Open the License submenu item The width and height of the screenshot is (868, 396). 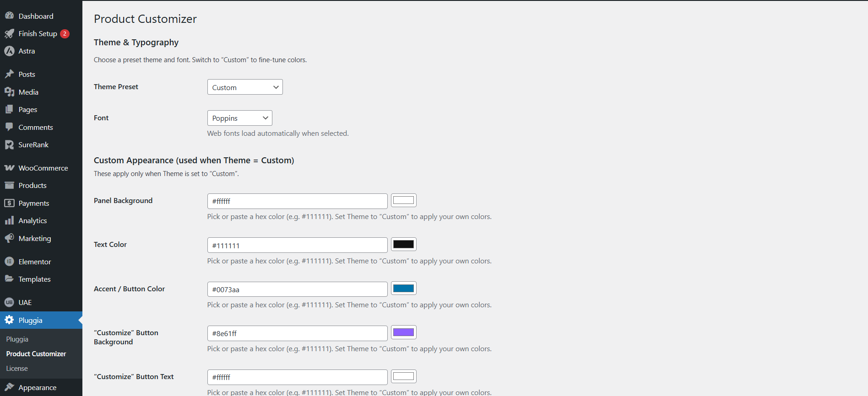tap(17, 369)
